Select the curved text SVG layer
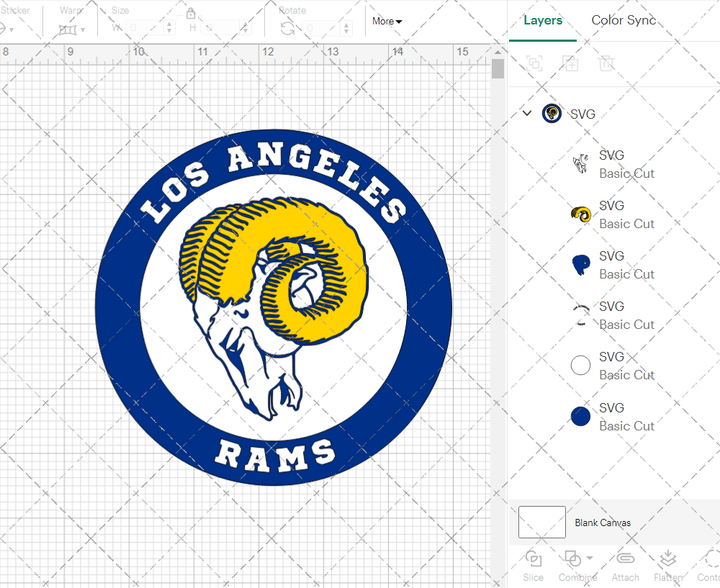The image size is (720, 588). 614,316
